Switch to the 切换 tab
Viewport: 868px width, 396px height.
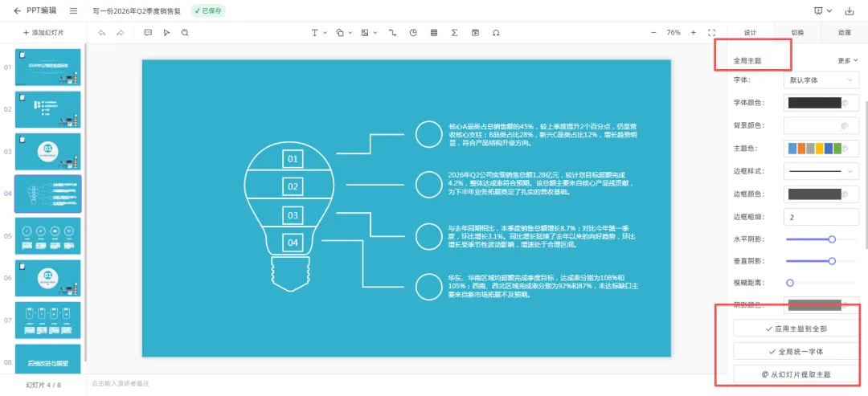click(797, 33)
